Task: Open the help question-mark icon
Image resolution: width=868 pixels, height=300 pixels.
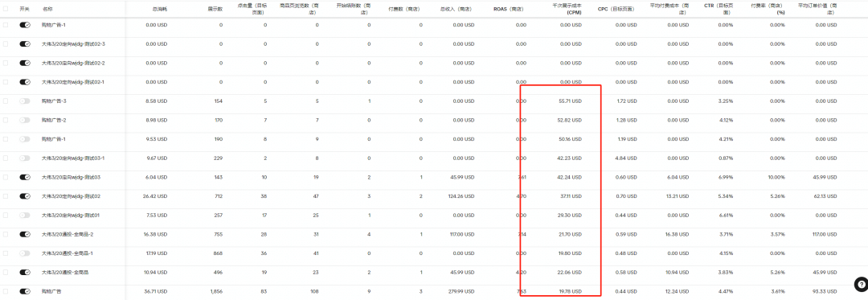Action: pyautogui.click(x=860, y=285)
